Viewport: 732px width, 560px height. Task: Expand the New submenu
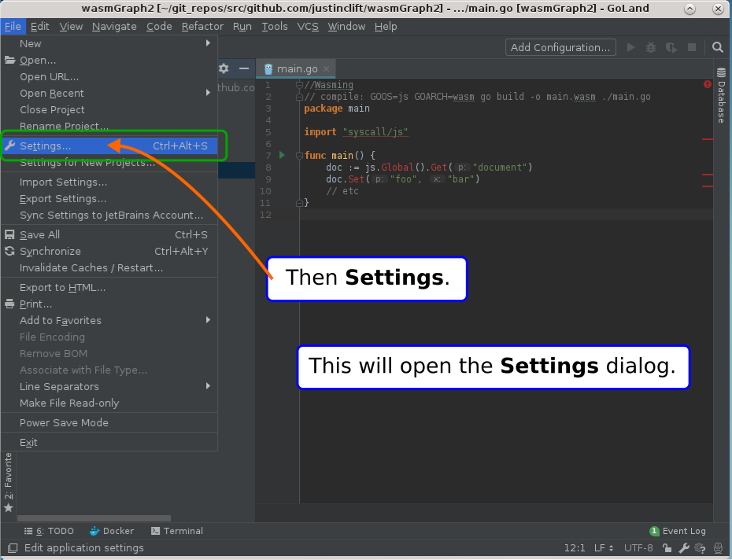click(109, 43)
